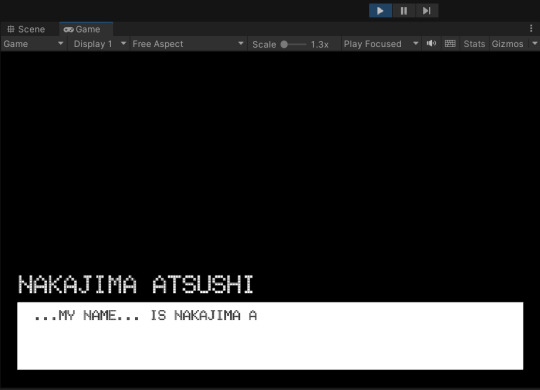Click the Play button to stop playmode
The image size is (540, 390).
click(380, 11)
